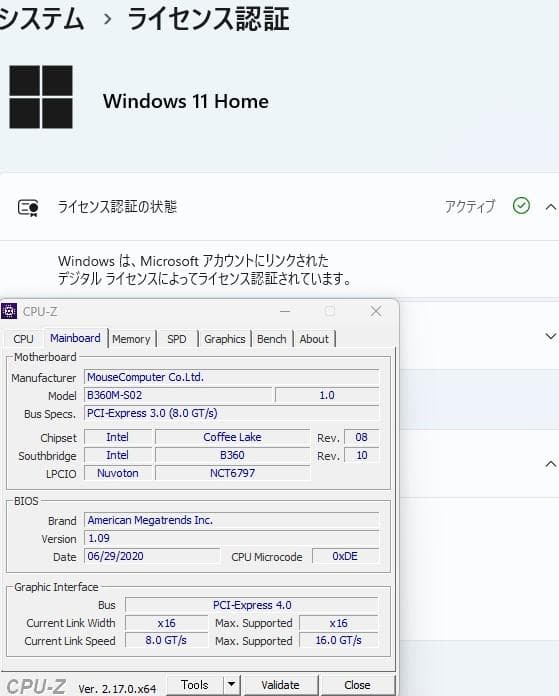Open the About tab

[314, 339]
